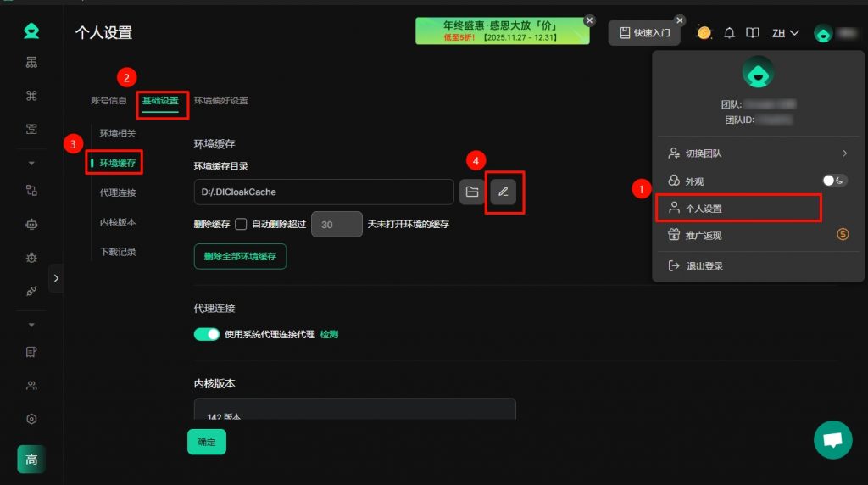Viewport: 868px width, 485px height.
Task: Click the user avatar in top-right corner
Action: (823, 33)
